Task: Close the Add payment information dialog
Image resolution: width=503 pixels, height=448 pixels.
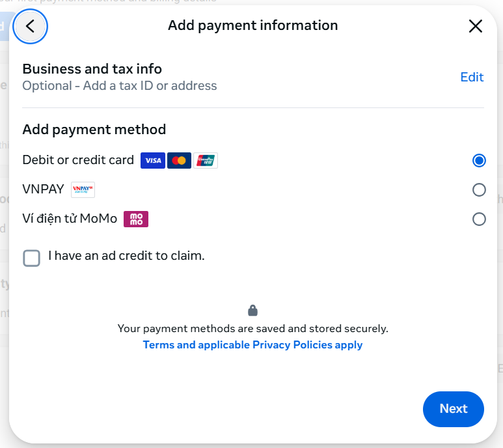Action: [476, 26]
